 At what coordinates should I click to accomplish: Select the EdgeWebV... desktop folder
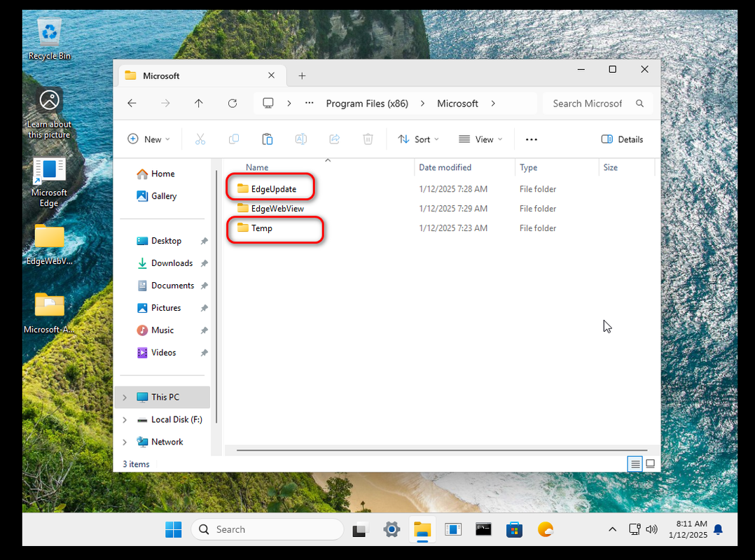tap(49, 245)
